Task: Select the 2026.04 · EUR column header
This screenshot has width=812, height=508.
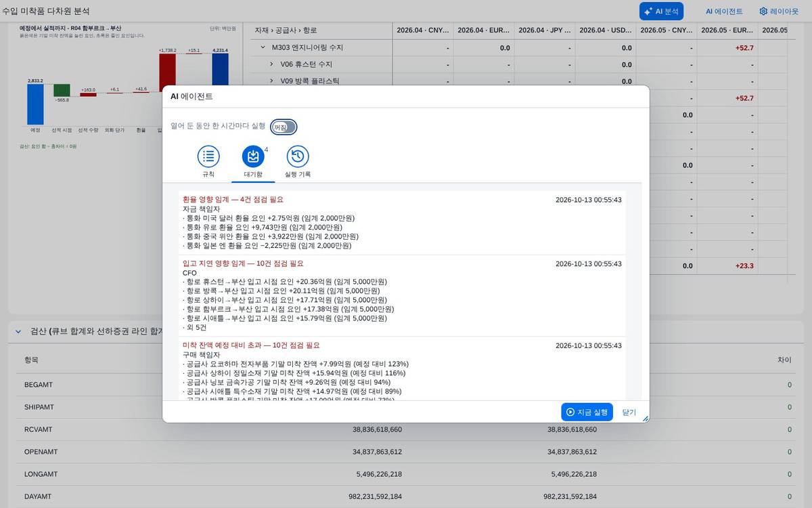Action: pos(484,30)
